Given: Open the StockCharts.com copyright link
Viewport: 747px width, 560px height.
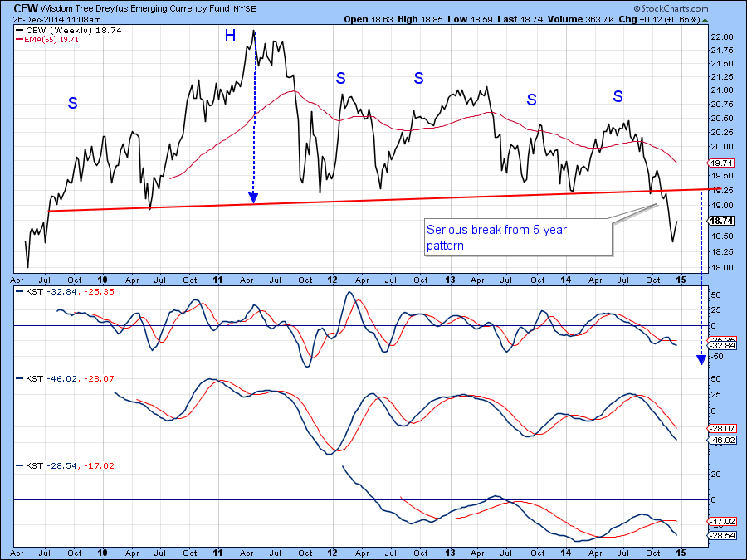Looking at the screenshot, I should click(x=671, y=8).
